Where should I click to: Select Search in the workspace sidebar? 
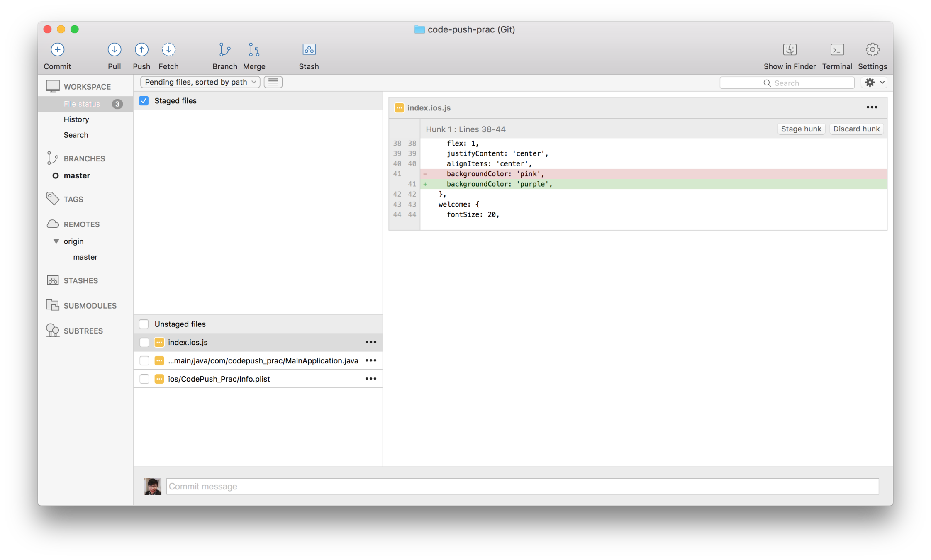[x=76, y=135]
